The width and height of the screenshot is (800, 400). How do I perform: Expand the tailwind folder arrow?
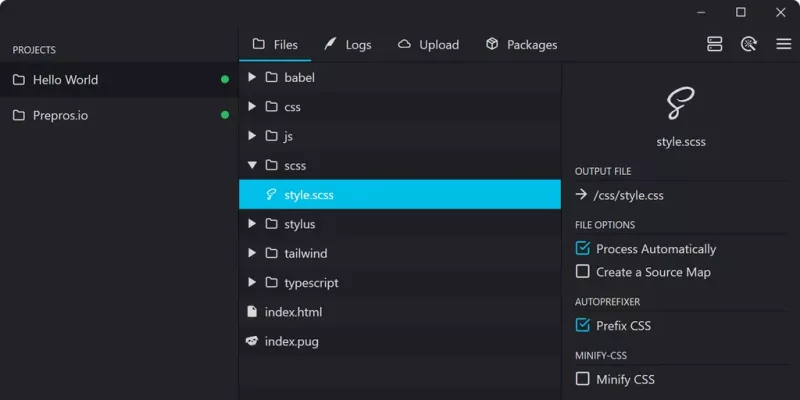click(252, 254)
